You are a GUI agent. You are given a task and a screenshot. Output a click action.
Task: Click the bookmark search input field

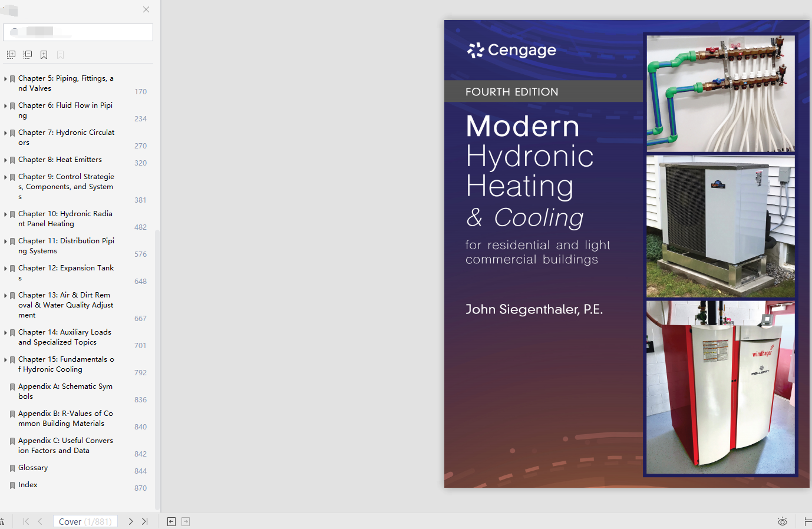tap(78, 32)
